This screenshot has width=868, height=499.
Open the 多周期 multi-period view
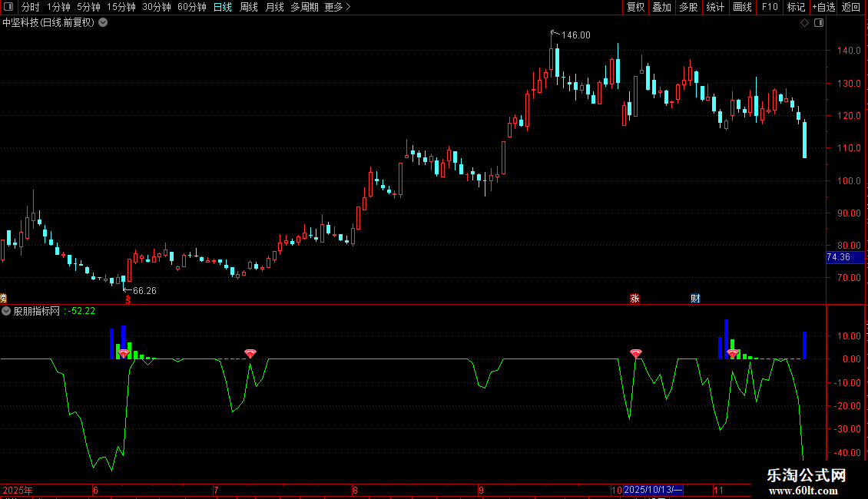point(304,7)
